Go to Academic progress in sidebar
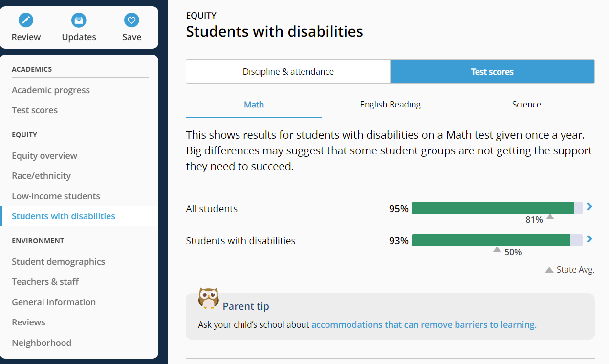This screenshot has width=609, height=364. pos(51,90)
